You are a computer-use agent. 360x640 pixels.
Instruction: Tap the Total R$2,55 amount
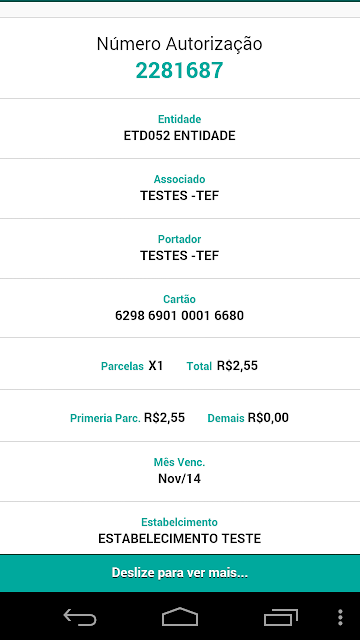(237, 366)
